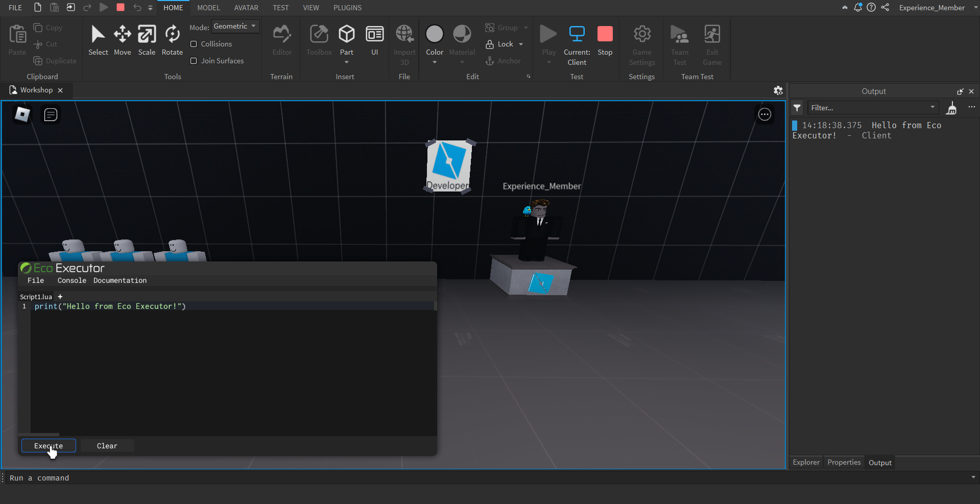Open the three-dot menu in viewport corner
980x504 pixels.
click(x=764, y=114)
